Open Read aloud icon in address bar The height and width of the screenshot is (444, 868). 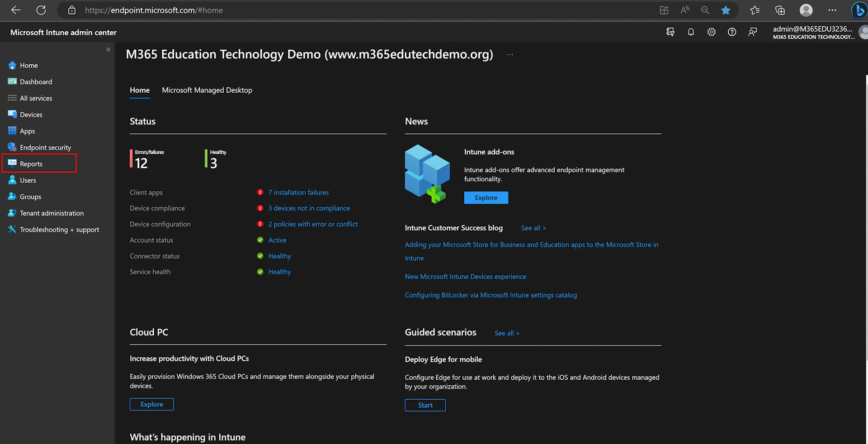(x=684, y=10)
